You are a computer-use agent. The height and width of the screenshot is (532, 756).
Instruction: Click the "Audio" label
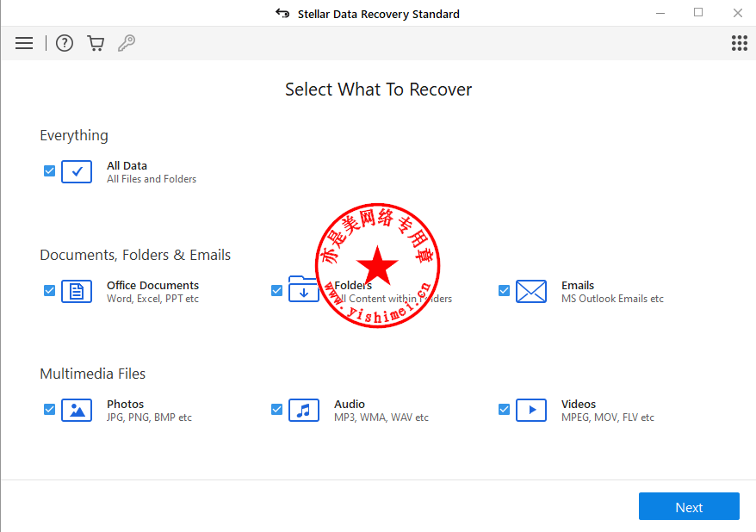click(x=350, y=405)
